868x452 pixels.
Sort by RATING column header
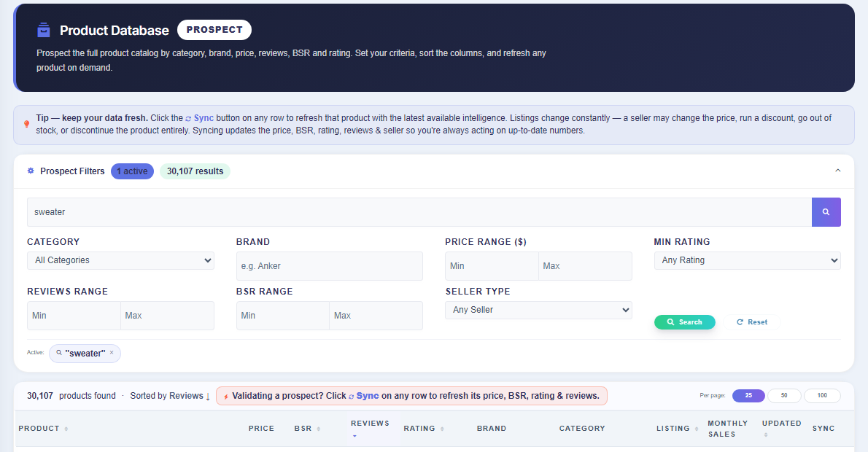pos(424,428)
